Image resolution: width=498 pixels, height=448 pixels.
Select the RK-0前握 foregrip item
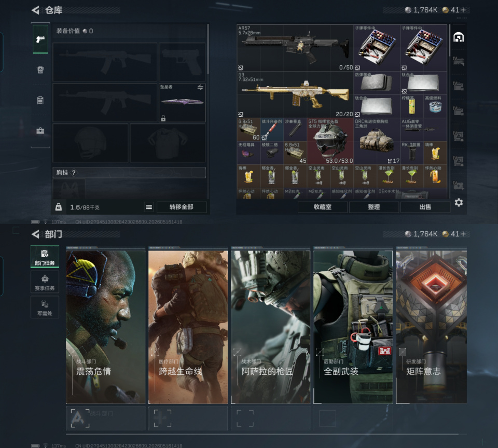pos(412,153)
